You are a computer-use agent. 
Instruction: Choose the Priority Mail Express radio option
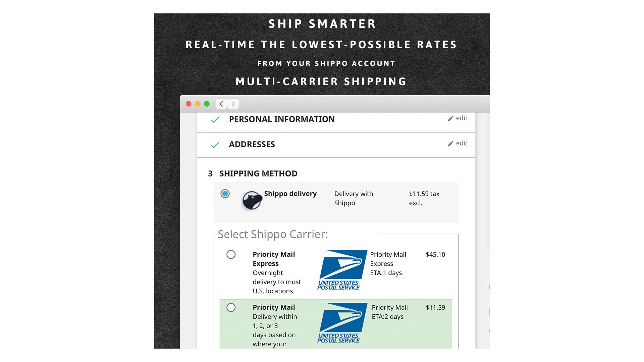pyautogui.click(x=231, y=254)
